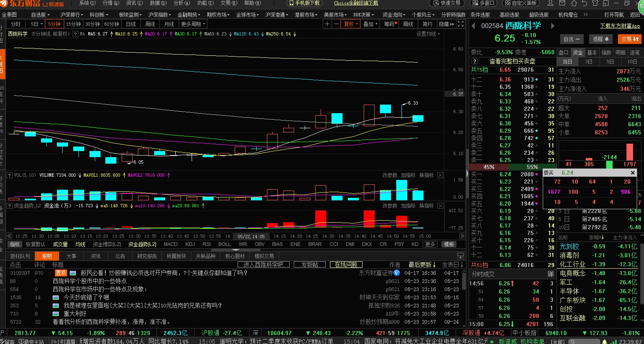Click the 45% sell ratio bar

point(489,167)
